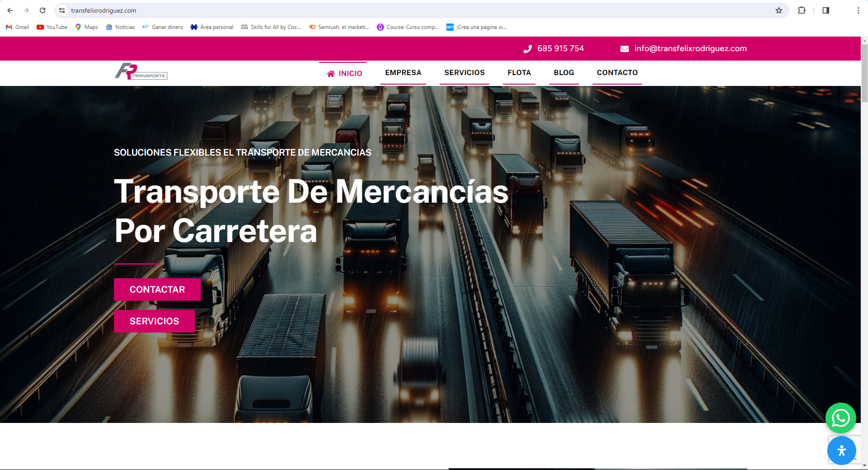868x470 pixels.
Task: Open WhatsApp chat floating button
Action: point(840,418)
